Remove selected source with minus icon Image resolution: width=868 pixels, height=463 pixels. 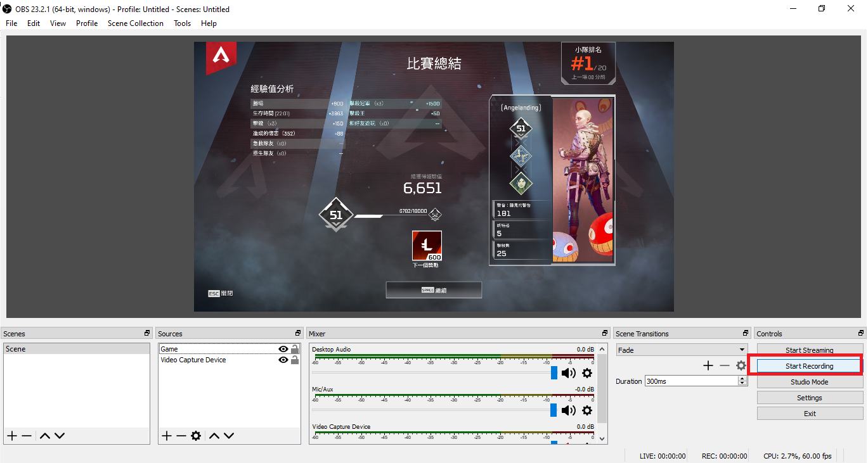pos(181,436)
